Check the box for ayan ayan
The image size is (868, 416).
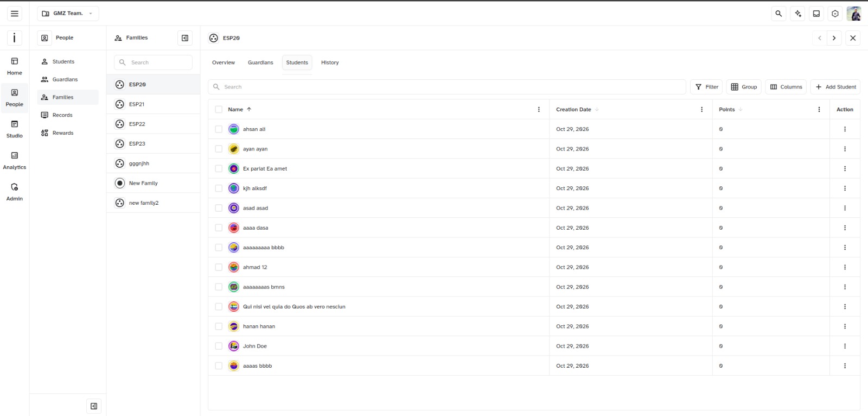(219, 149)
